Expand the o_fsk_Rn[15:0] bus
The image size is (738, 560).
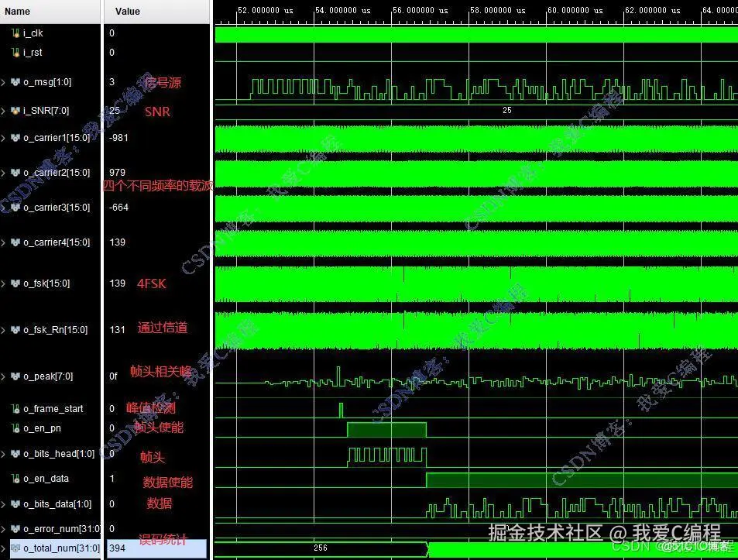click(x=4, y=331)
